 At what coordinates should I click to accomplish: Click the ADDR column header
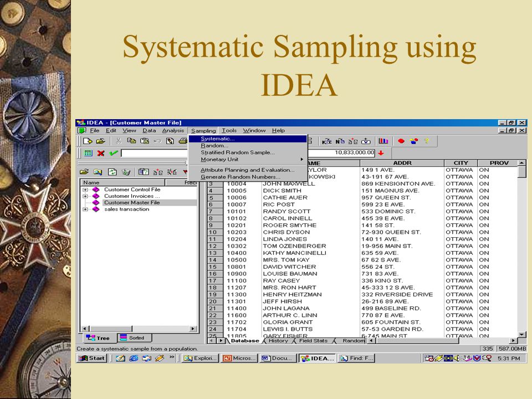click(x=402, y=163)
